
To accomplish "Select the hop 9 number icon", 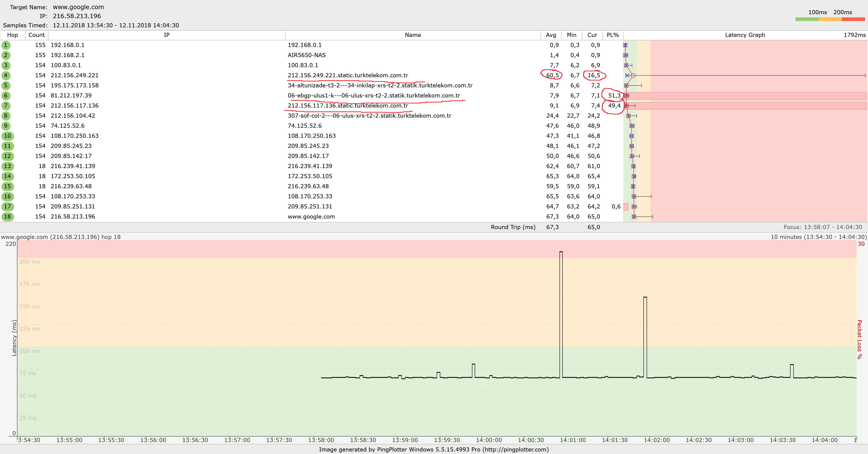I will 6,126.
